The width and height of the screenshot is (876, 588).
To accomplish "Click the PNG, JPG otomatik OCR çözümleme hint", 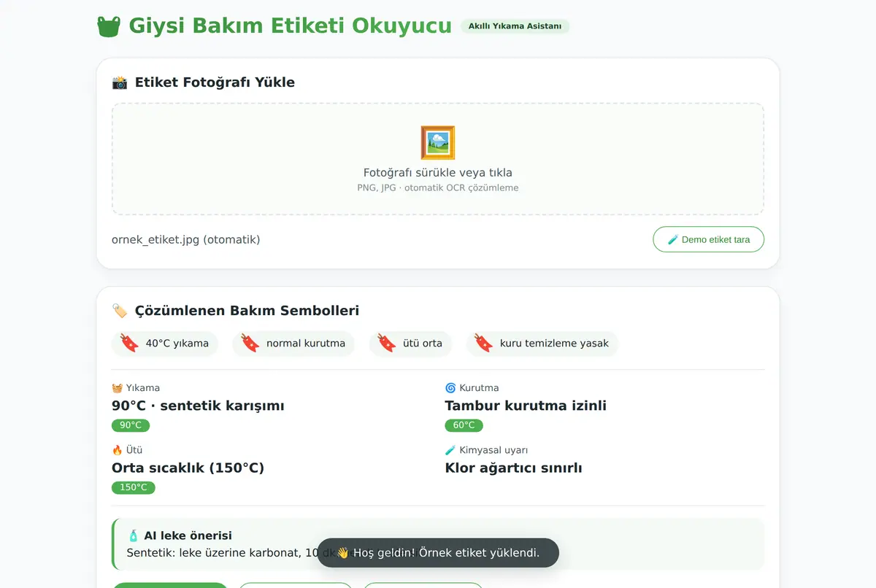I will (438, 187).
